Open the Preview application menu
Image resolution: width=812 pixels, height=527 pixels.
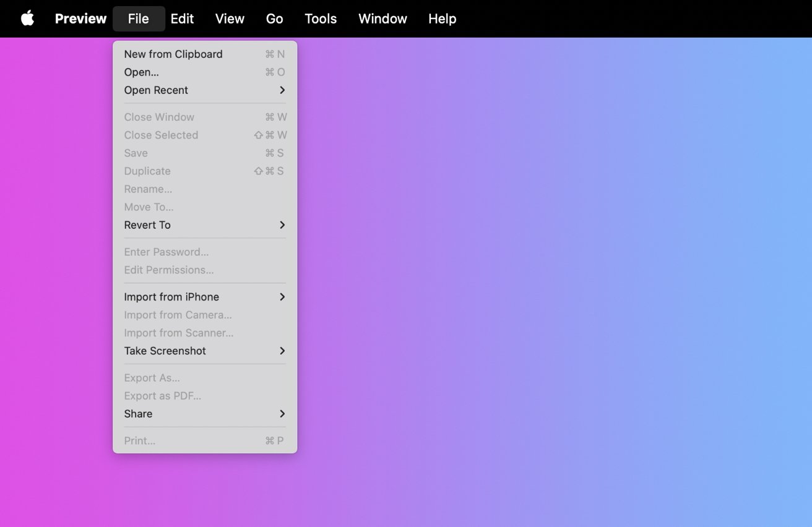pos(80,19)
